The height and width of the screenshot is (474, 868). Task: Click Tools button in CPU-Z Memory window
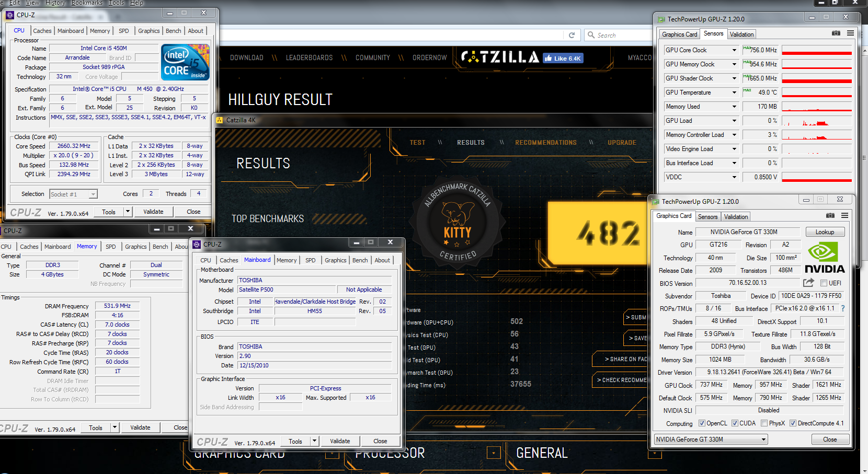click(x=96, y=427)
